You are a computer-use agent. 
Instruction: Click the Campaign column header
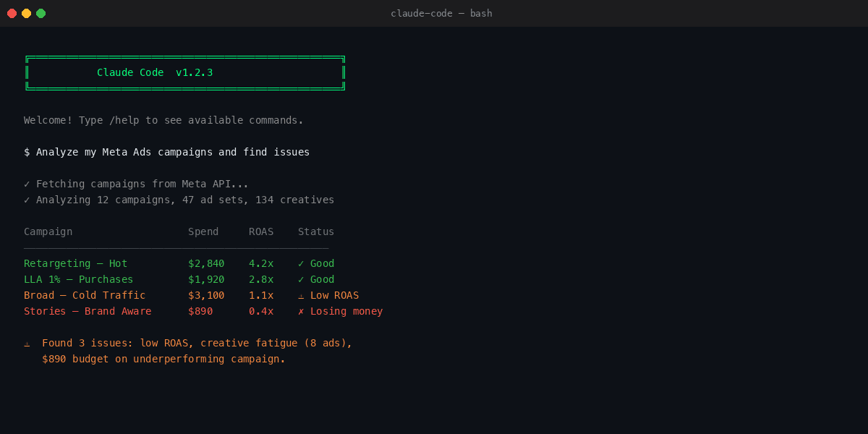click(x=48, y=231)
